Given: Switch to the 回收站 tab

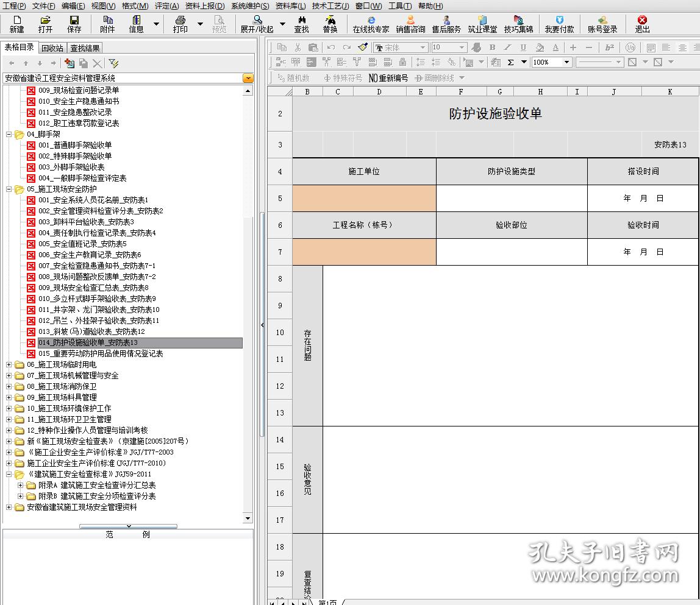Looking at the screenshot, I should [x=52, y=48].
